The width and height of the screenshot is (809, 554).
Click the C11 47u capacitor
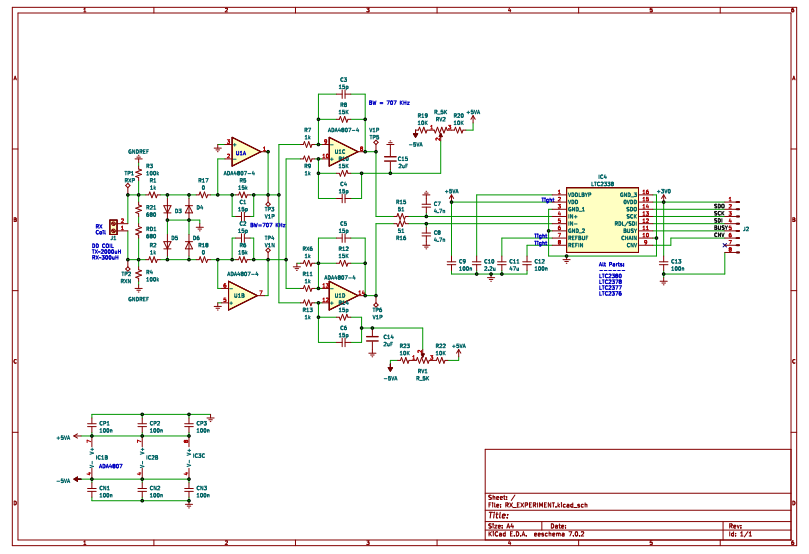point(501,263)
